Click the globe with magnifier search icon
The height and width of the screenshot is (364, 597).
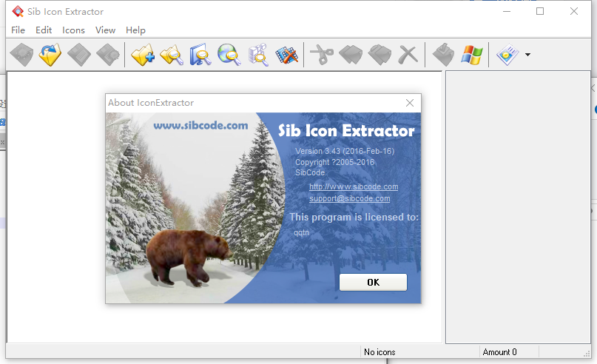229,55
